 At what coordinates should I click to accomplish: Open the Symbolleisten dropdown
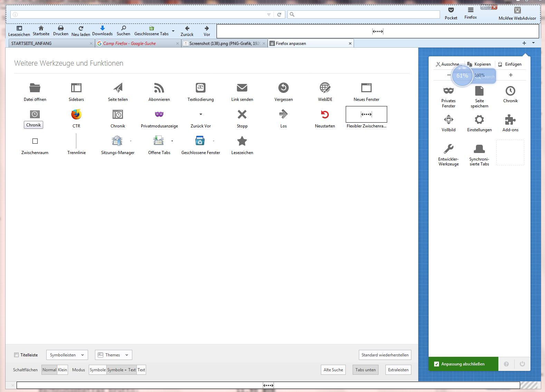(67, 355)
